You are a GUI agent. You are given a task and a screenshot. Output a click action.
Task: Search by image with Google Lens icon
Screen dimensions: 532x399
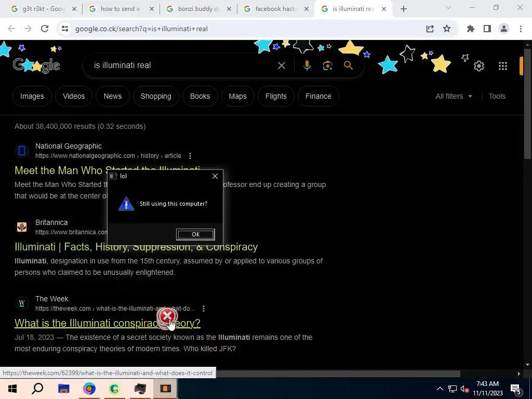327,65
